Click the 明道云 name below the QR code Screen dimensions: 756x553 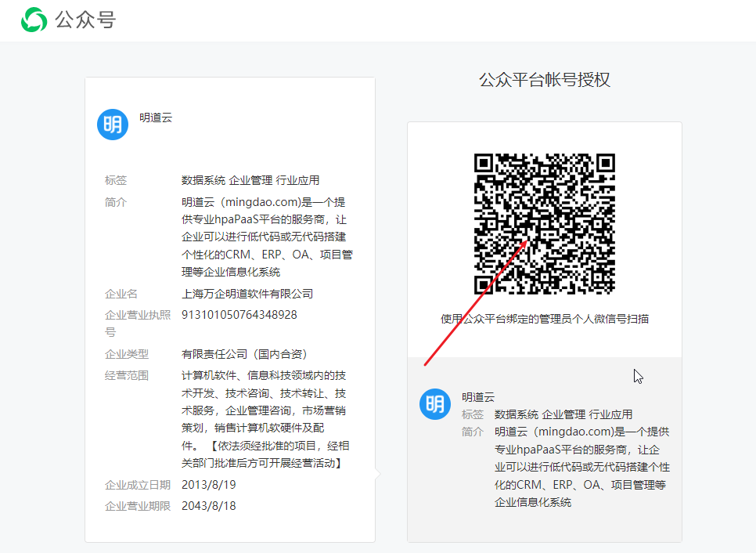point(478,397)
